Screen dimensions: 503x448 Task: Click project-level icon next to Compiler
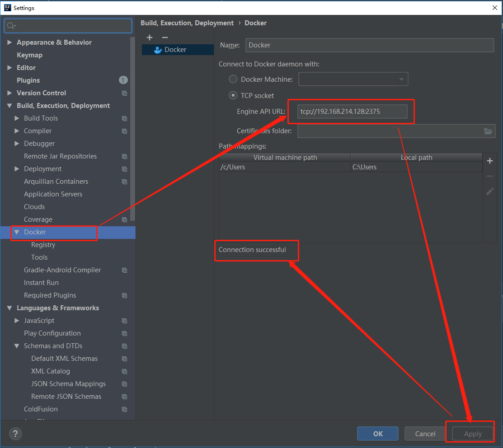124,131
